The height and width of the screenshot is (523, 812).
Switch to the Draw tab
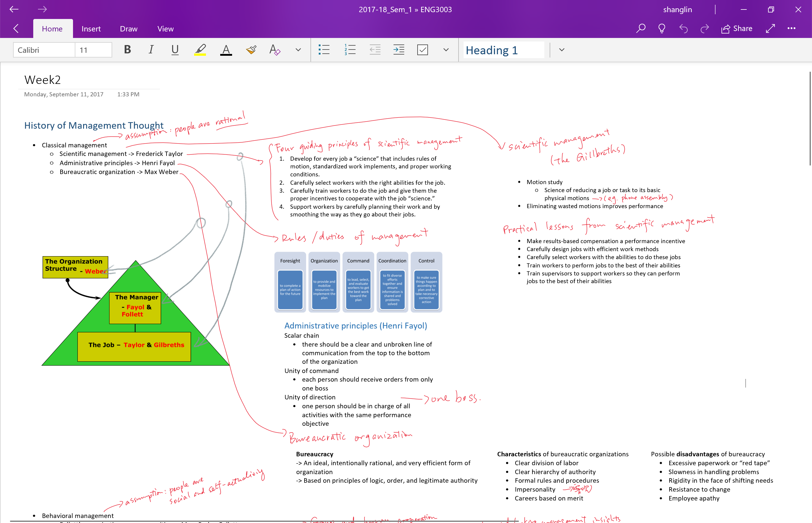[x=129, y=29]
